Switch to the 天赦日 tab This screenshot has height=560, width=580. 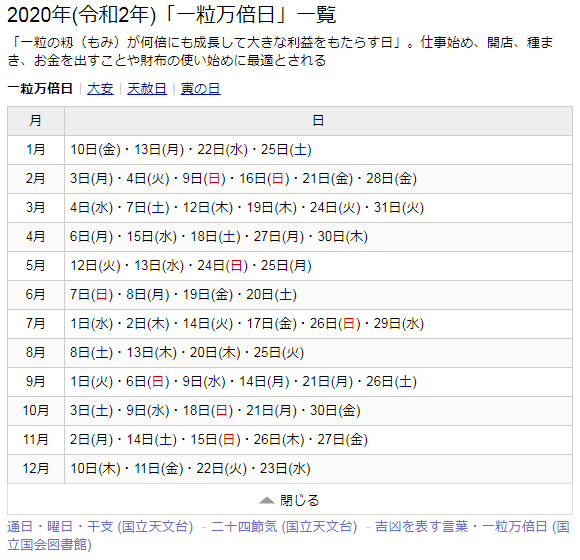147,89
